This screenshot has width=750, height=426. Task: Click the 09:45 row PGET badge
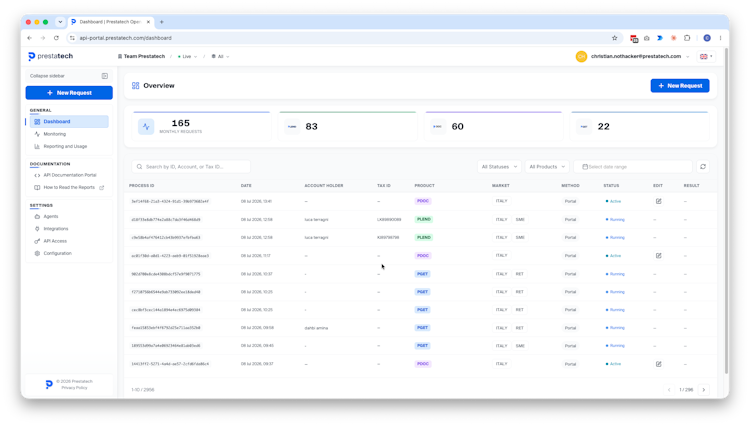(x=422, y=346)
